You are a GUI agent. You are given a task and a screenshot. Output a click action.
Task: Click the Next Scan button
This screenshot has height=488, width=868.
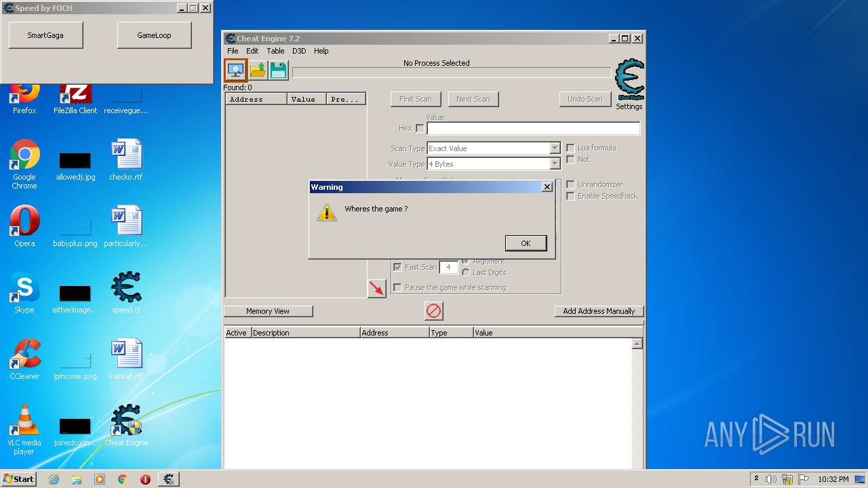473,99
